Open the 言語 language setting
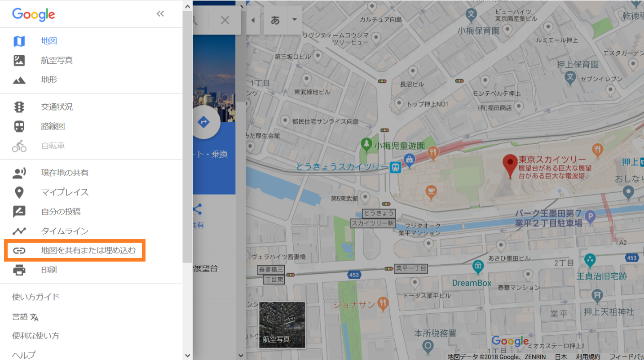The image size is (644, 360). (x=26, y=317)
